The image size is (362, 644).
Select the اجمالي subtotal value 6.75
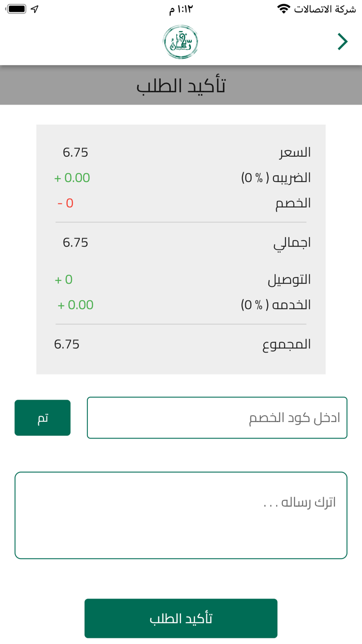click(76, 242)
